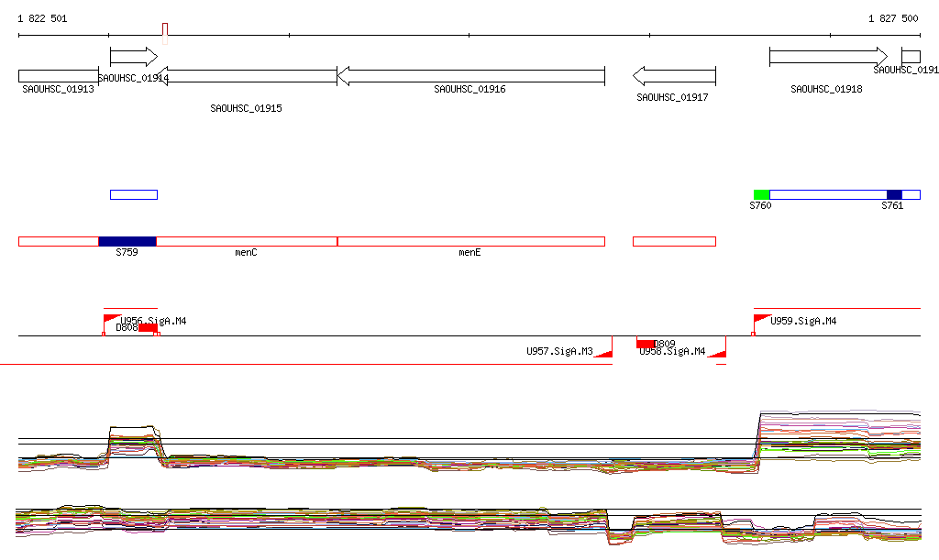Screen dimensions: 939x560
Task: Click the SAOUHSC_01913 label text
Action: coord(58,89)
